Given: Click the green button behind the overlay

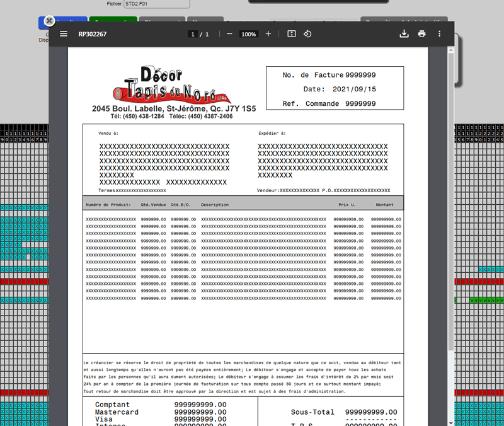Looking at the screenshot, I should pyautogui.click(x=113, y=20).
